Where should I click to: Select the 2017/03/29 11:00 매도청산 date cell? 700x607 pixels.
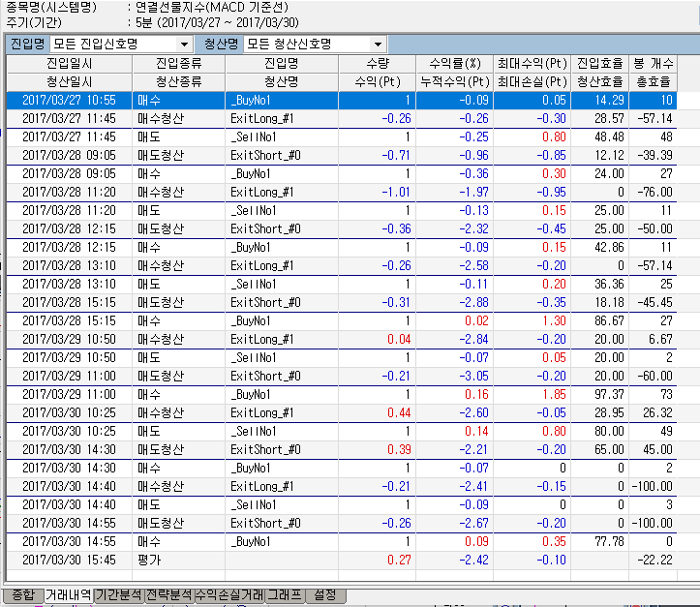69,377
